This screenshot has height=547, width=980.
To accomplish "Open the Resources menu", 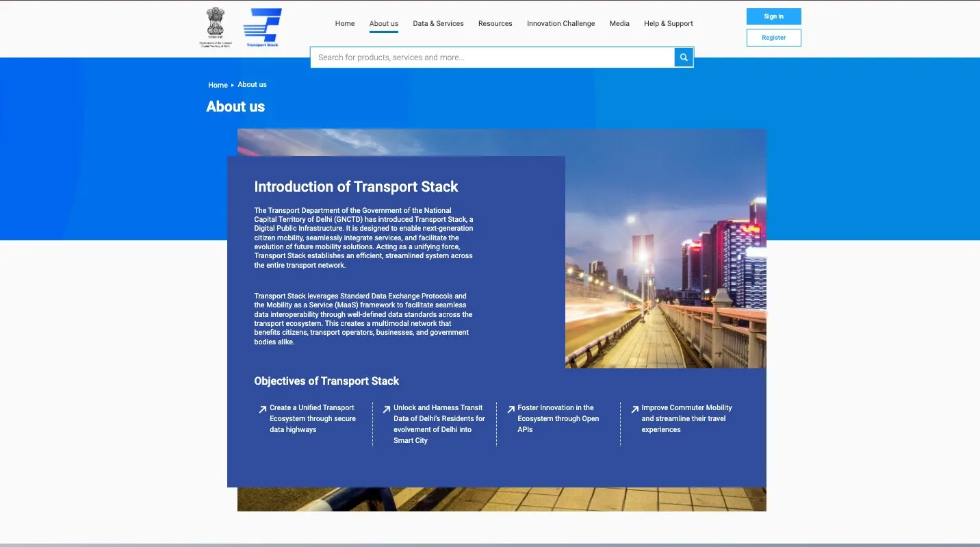I will pyautogui.click(x=495, y=23).
